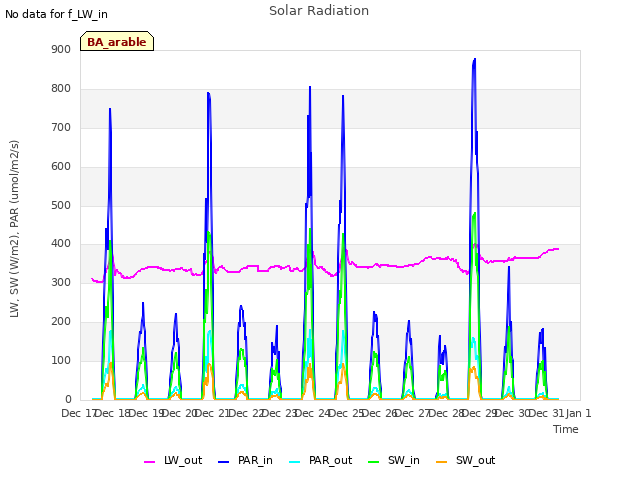Image resolution: width=640 pixels, height=480 pixels.
Task: Click the 300 y-axis tick label
Action: pos(61,282)
